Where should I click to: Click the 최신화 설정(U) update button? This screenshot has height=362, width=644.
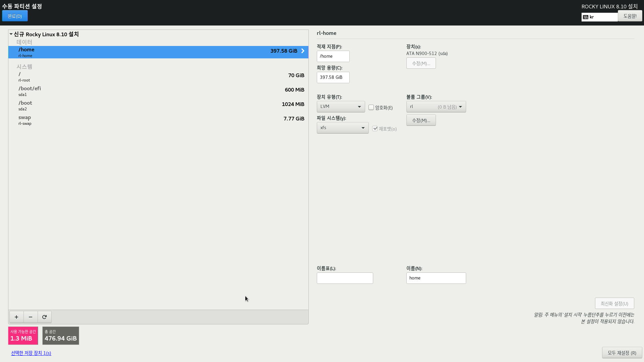[x=614, y=304]
